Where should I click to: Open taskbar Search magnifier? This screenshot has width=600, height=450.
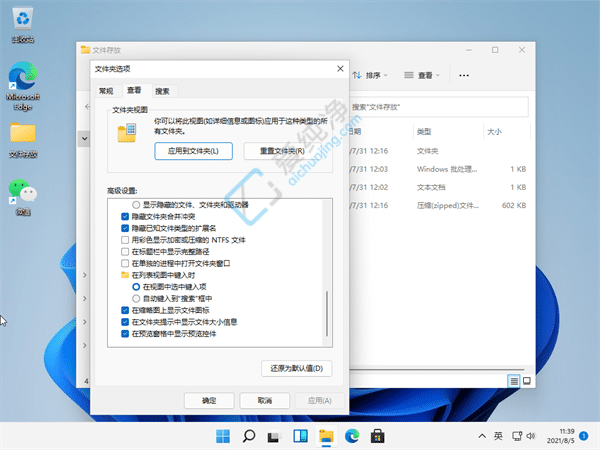(x=249, y=436)
